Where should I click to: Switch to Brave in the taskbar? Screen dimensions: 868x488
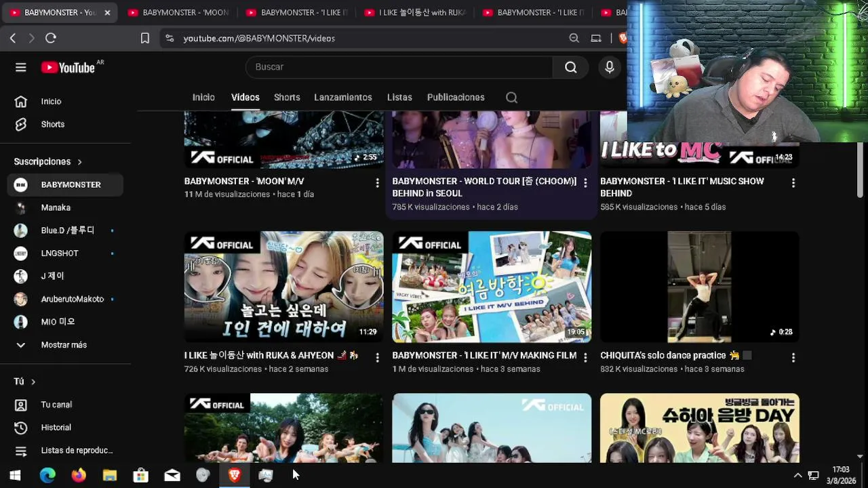pyautogui.click(x=235, y=475)
